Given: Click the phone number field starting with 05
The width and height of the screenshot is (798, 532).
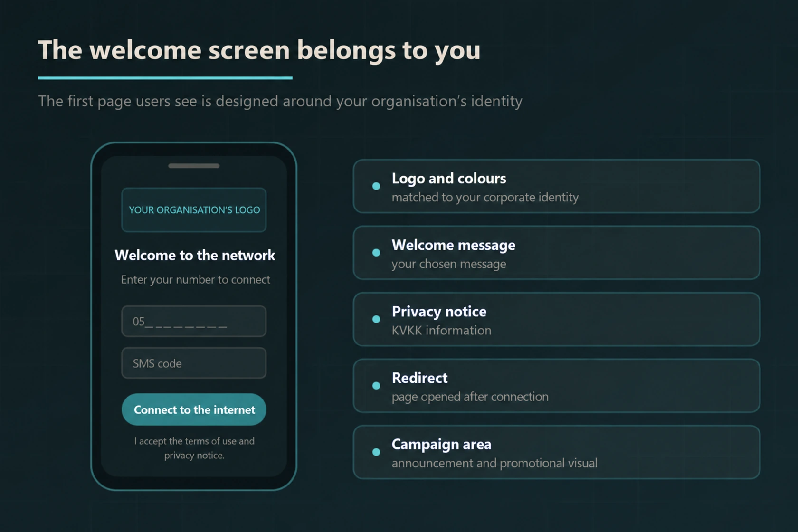Looking at the screenshot, I should [x=194, y=321].
